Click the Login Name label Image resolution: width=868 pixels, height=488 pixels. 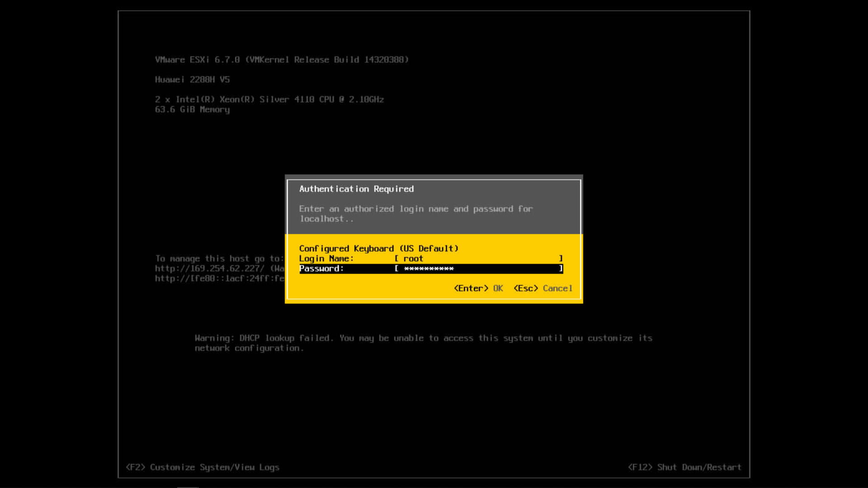click(326, 258)
